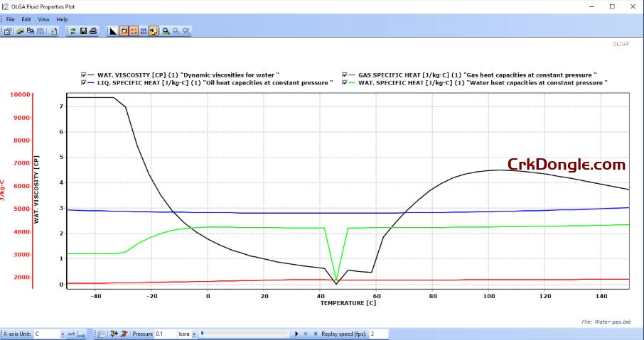Image resolution: width=644 pixels, height=340 pixels.
Task: Hide the WAT. SPECIFIC HEAT series checkbox
Action: 345,82
